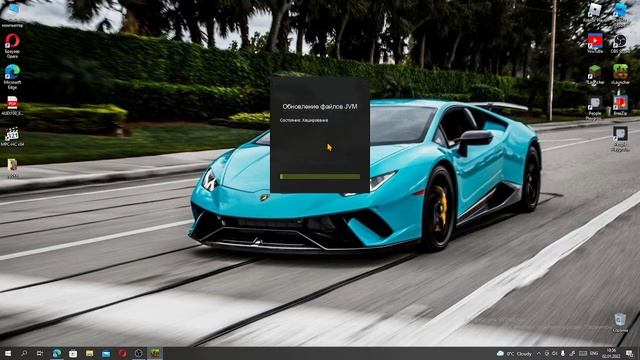Open the notification center
640x360 pixels.
click(630, 353)
